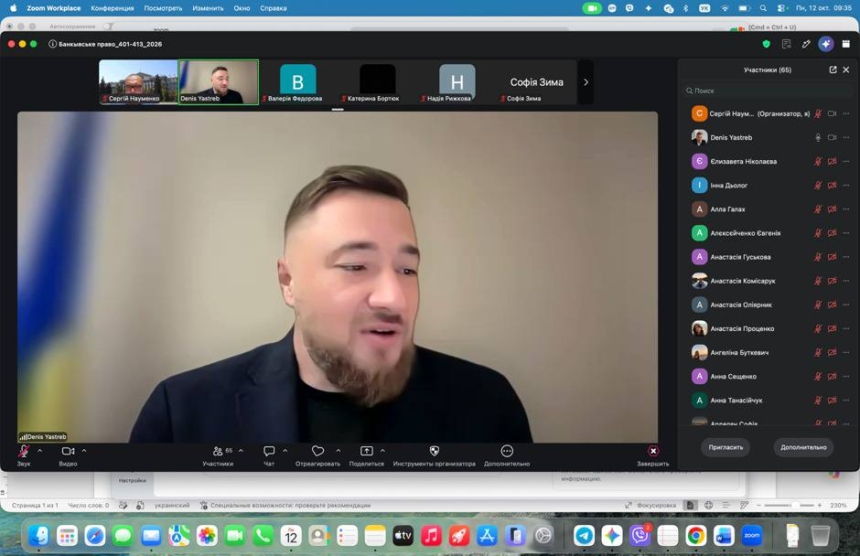Expand arrow next to Участники count

tap(241, 451)
